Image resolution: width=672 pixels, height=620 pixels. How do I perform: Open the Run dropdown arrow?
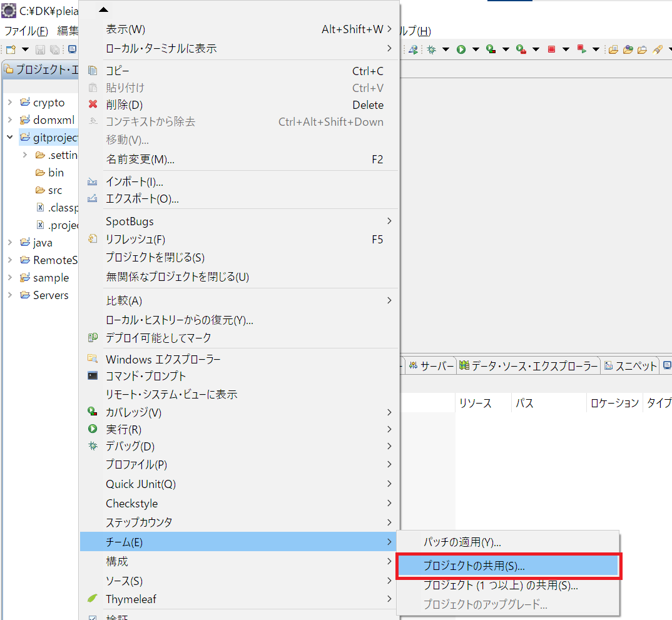point(476,49)
